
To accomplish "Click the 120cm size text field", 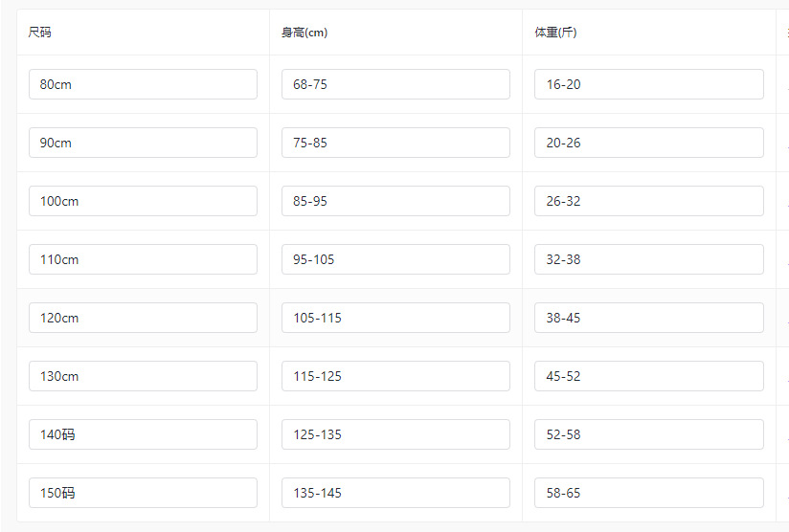I will point(143,318).
